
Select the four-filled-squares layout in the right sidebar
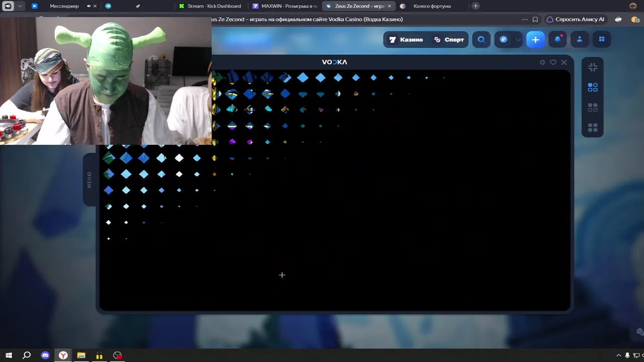593,128
